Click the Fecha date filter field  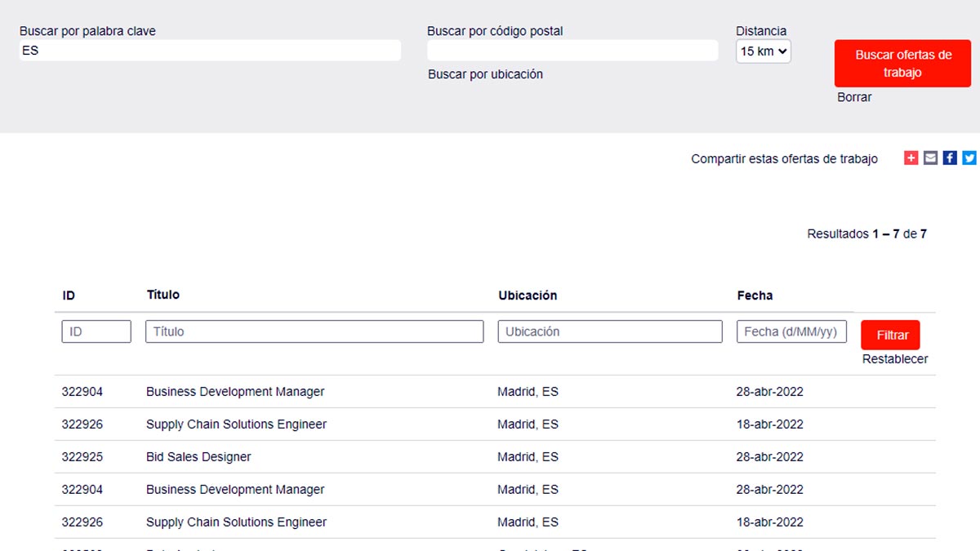point(791,331)
